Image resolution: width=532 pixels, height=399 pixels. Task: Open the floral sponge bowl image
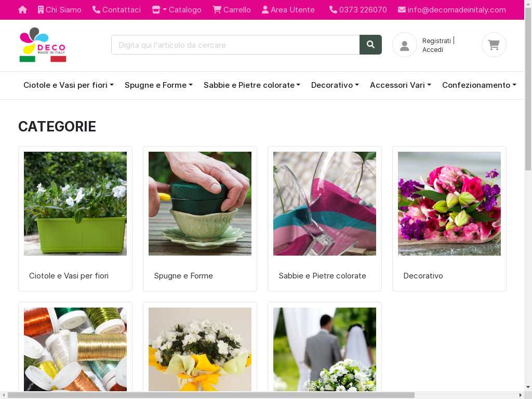pos(200,204)
